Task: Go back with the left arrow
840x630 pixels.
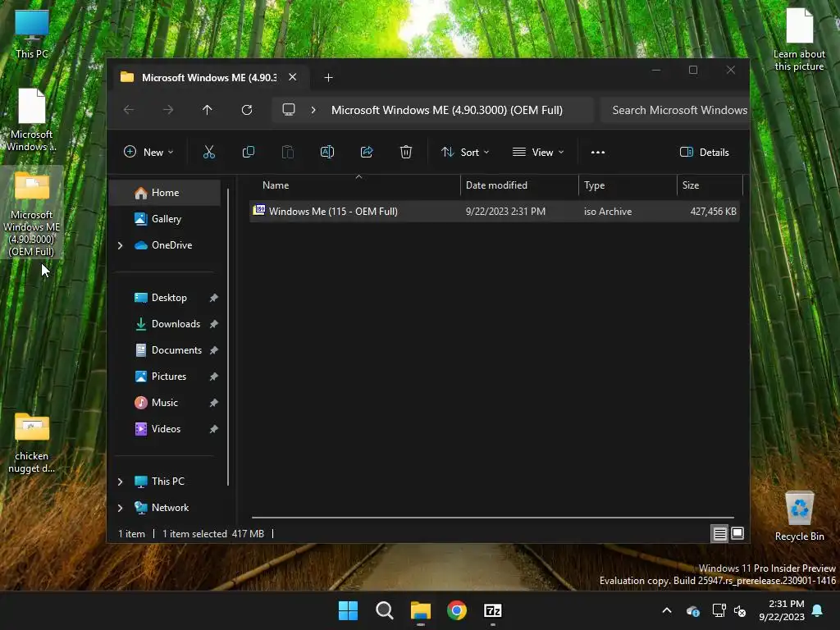Action: click(129, 110)
